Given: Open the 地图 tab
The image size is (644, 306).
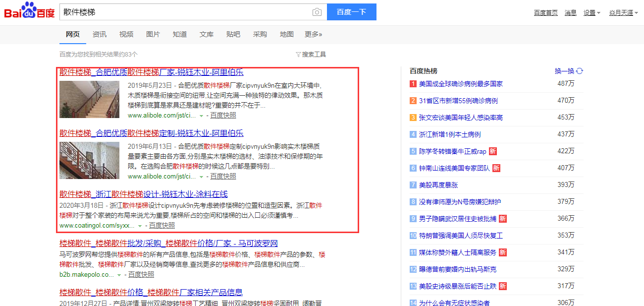Looking at the screenshot, I should pos(286,34).
